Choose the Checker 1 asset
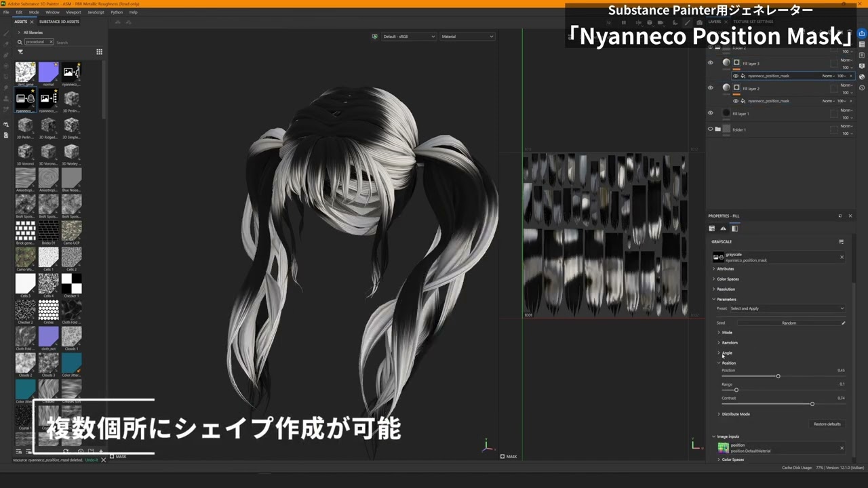Viewport: 868px width, 488px height. 71,283
